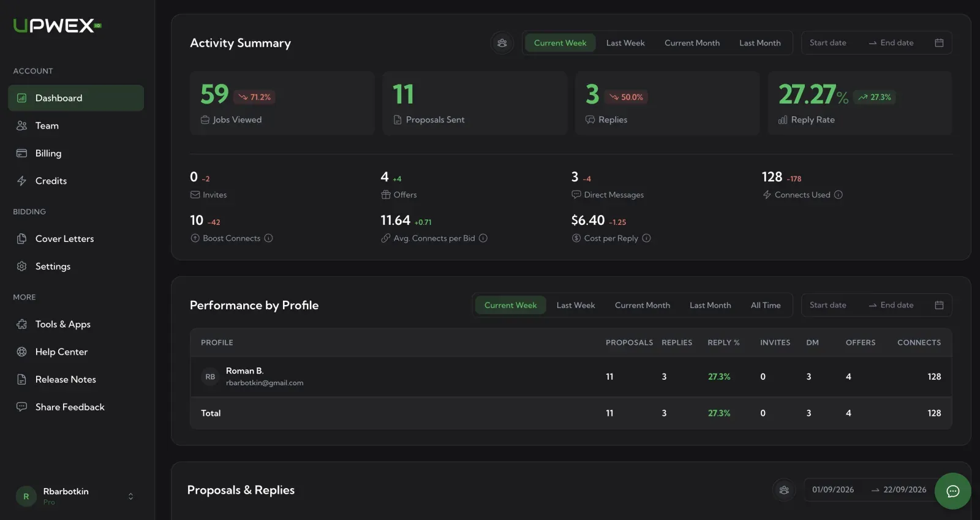Switch Activity Summary to Current Month
This screenshot has width=980, height=520.
(692, 43)
